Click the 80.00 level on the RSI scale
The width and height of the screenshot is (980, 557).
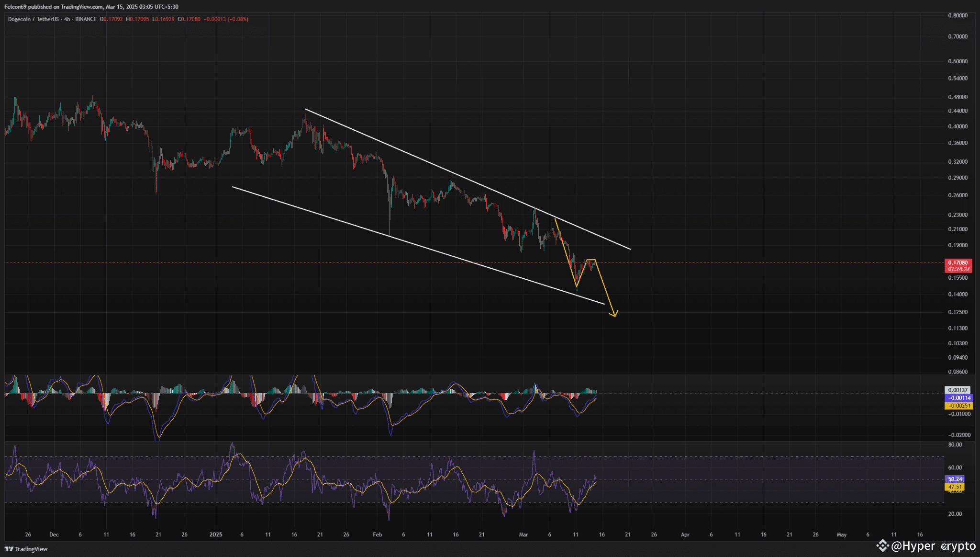click(955, 444)
